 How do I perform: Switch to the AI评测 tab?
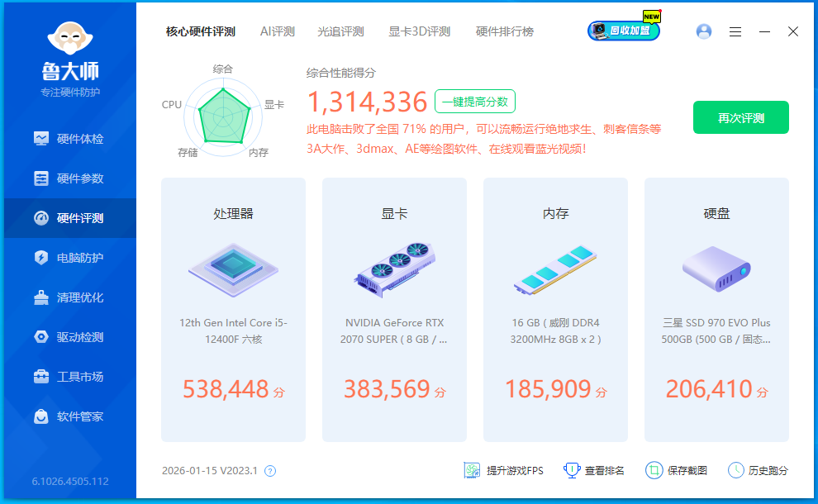pyautogui.click(x=277, y=31)
